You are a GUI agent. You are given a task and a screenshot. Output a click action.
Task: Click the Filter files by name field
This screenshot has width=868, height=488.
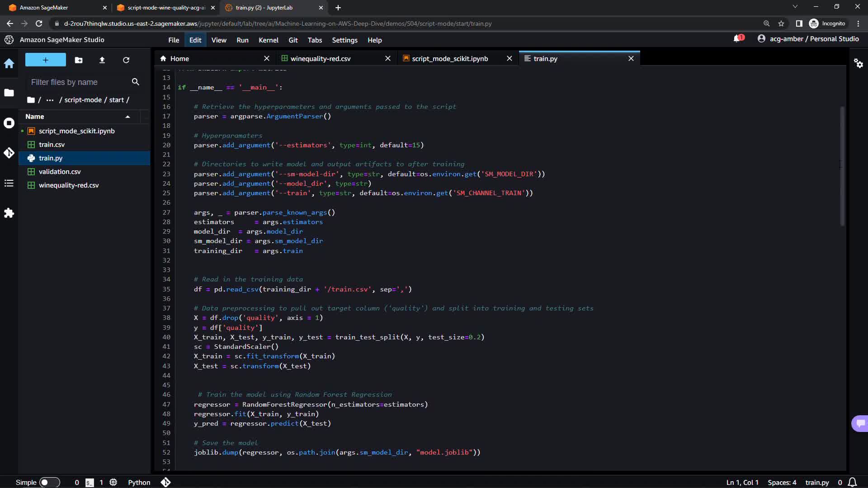point(77,82)
